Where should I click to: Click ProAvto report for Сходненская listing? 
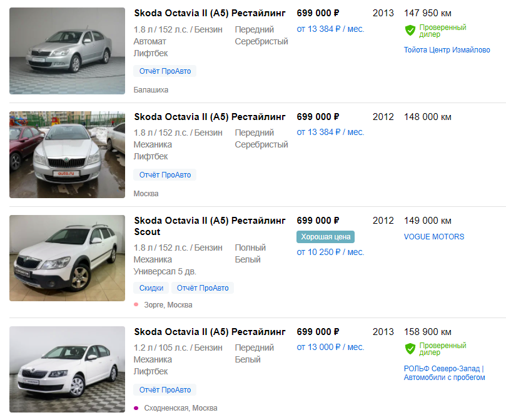click(x=165, y=389)
